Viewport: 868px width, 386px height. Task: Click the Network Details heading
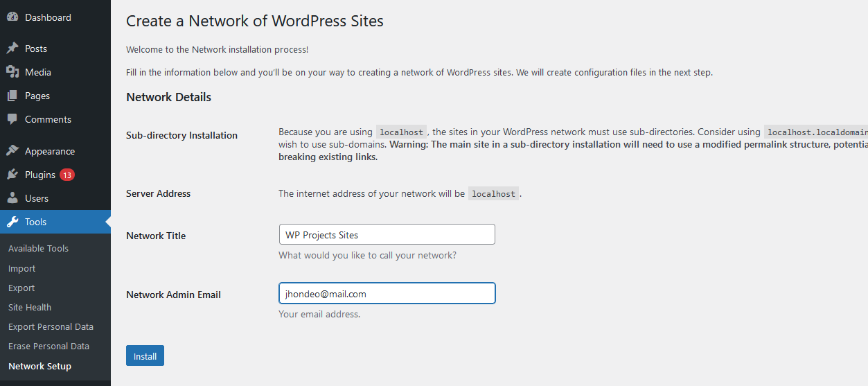click(x=168, y=97)
